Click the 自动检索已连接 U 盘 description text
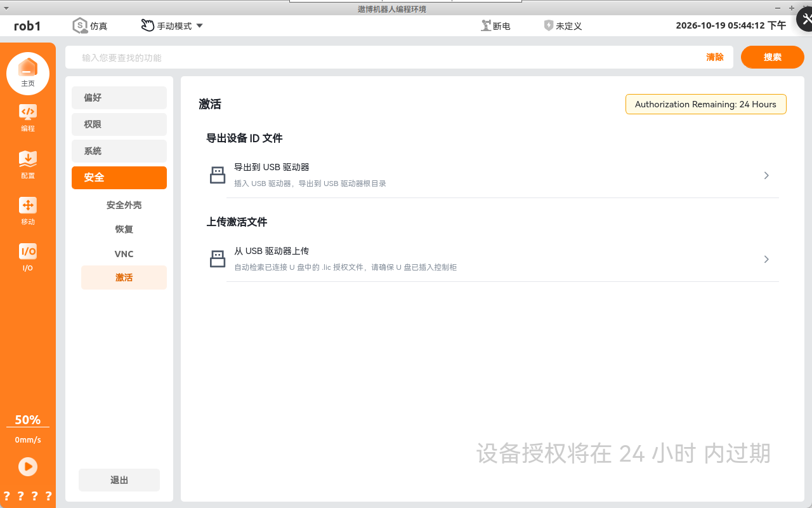This screenshot has width=812, height=508. 346,267
